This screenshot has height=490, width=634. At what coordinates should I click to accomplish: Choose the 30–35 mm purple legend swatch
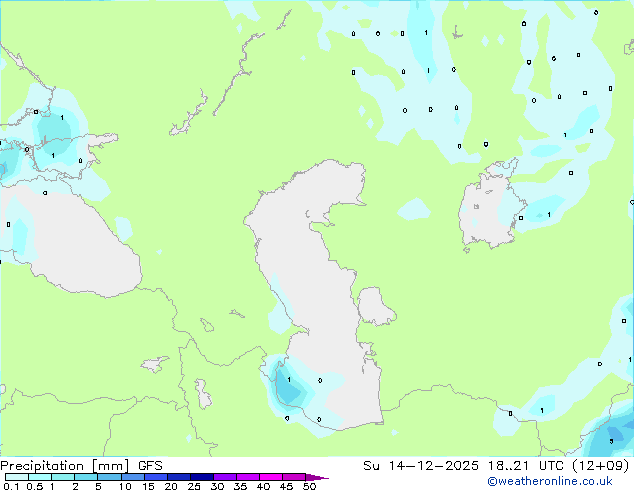pos(224,477)
